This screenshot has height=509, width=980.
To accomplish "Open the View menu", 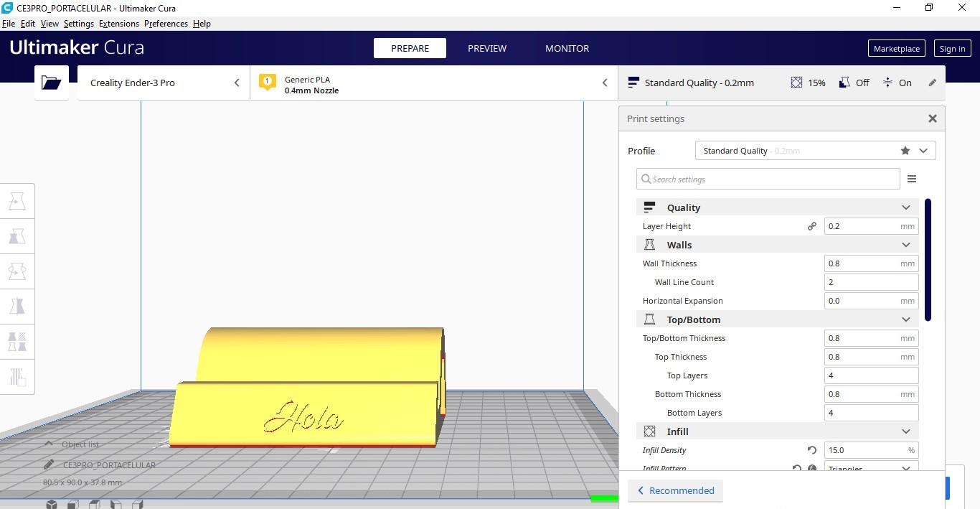I will click(x=50, y=24).
